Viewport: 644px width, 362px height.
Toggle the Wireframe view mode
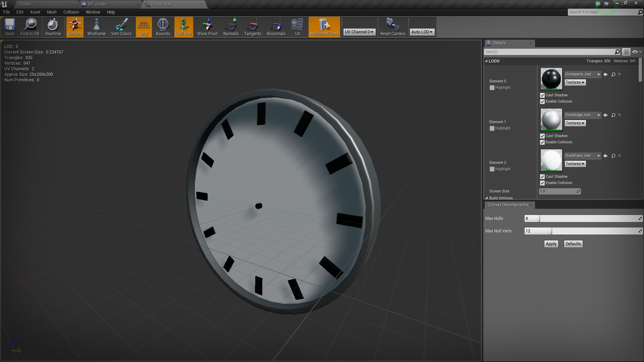click(x=96, y=27)
